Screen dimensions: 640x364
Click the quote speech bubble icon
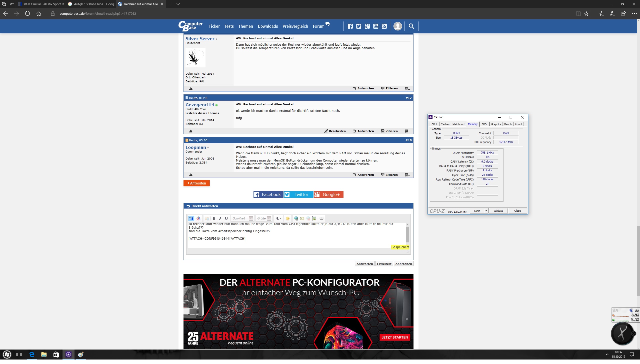322,218
